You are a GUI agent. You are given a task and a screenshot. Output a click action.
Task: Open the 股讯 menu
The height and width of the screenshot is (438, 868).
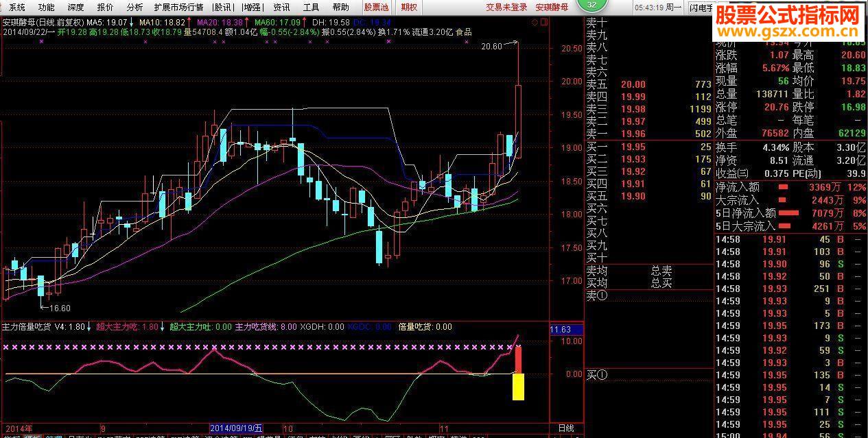coord(222,7)
